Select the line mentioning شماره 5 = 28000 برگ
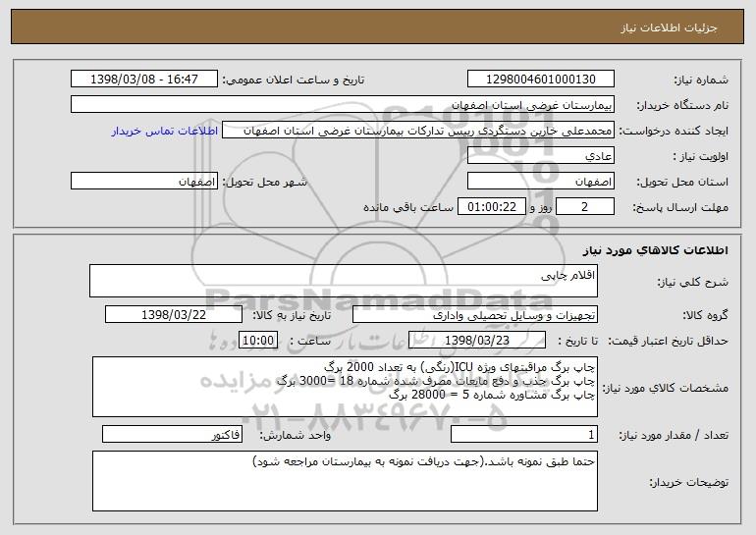This screenshot has height=535, width=756. pyautogui.click(x=492, y=395)
